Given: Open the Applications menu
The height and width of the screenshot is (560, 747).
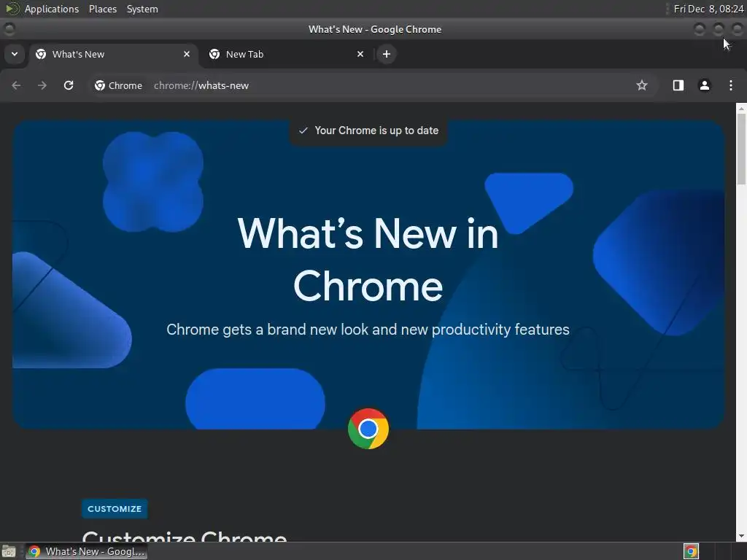Looking at the screenshot, I should pyautogui.click(x=52, y=9).
